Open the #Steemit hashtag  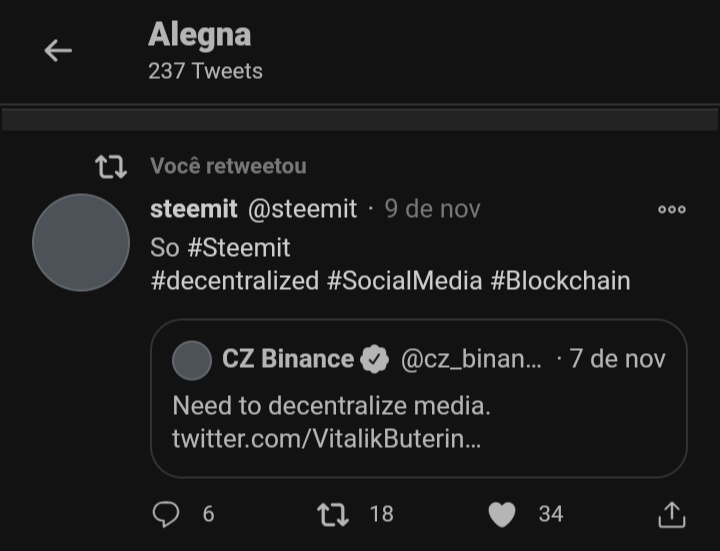[x=239, y=248]
